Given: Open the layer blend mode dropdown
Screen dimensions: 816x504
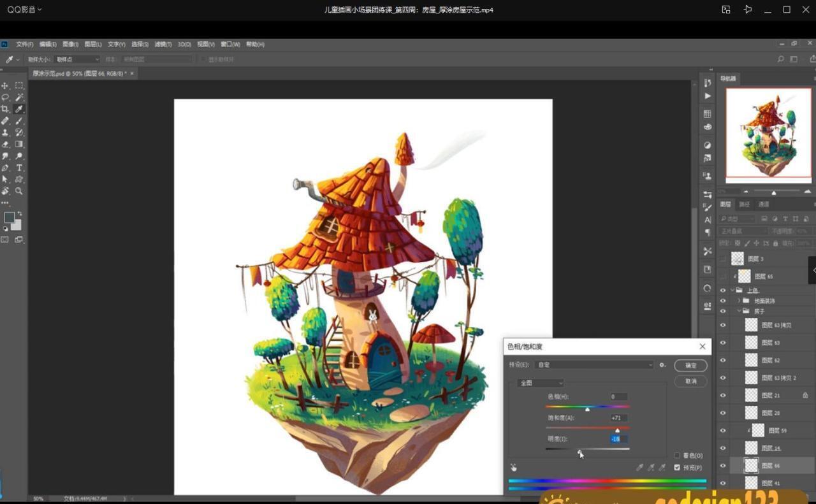Looking at the screenshot, I should [743, 231].
